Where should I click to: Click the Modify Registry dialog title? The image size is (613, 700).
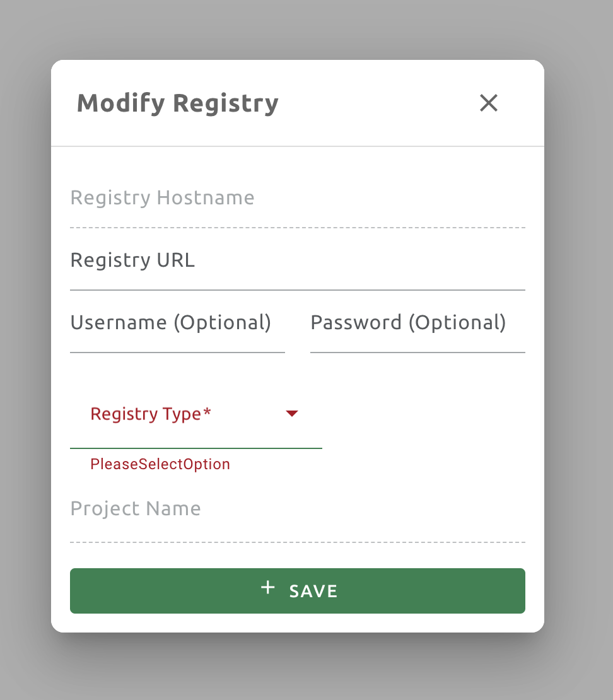177,103
